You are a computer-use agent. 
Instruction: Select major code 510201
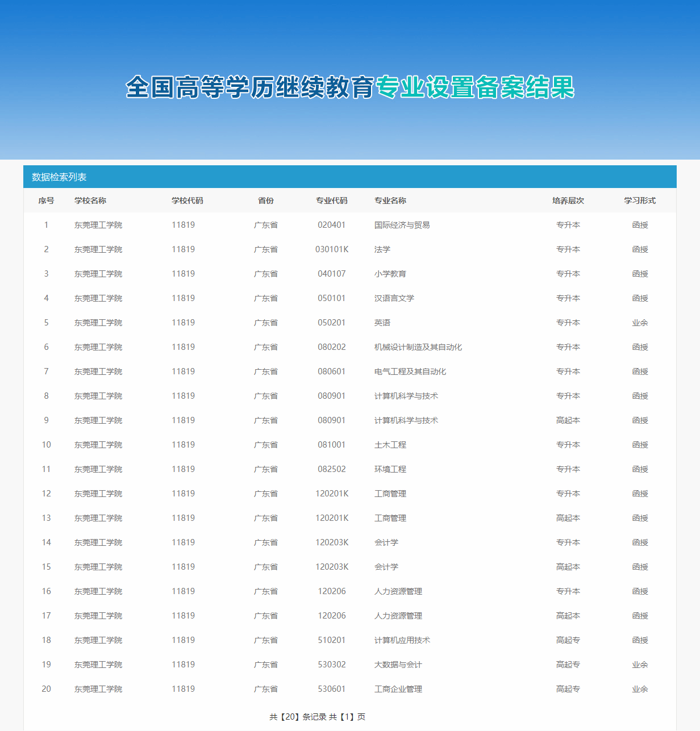point(332,640)
